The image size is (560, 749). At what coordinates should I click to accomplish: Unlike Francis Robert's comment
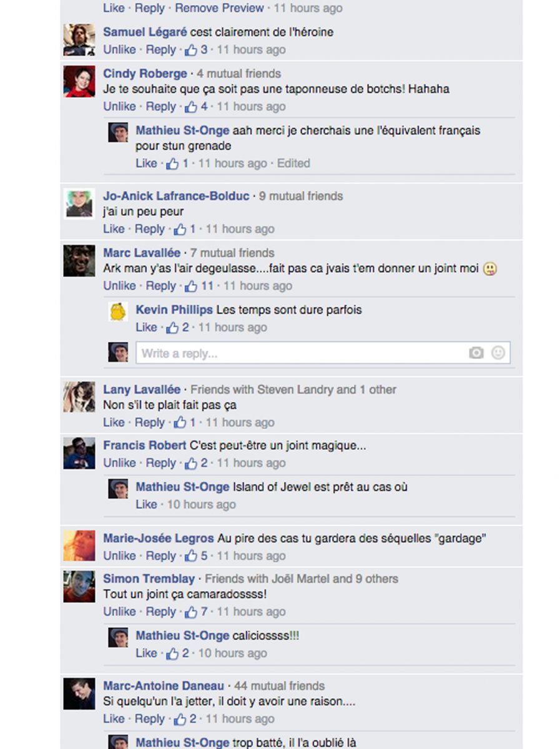(x=119, y=463)
